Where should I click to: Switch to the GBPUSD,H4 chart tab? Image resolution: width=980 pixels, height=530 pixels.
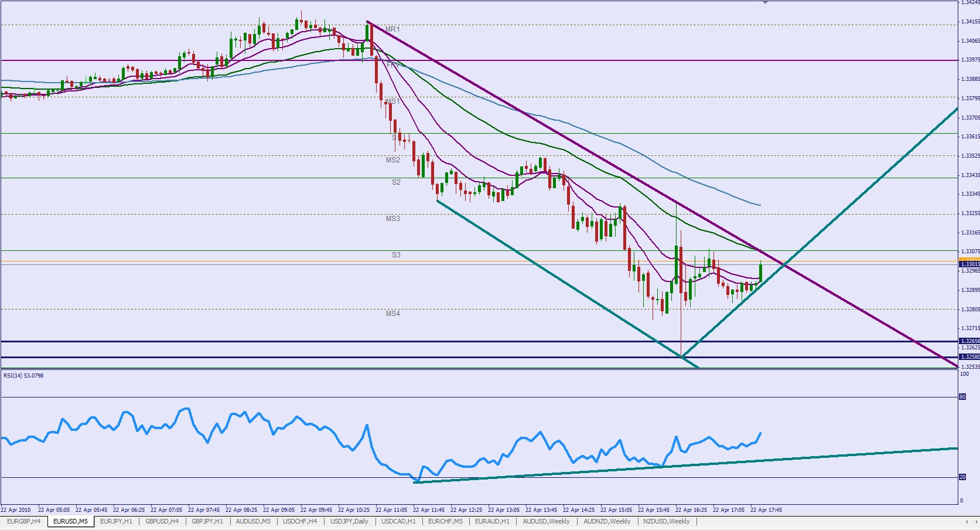click(162, 521)
